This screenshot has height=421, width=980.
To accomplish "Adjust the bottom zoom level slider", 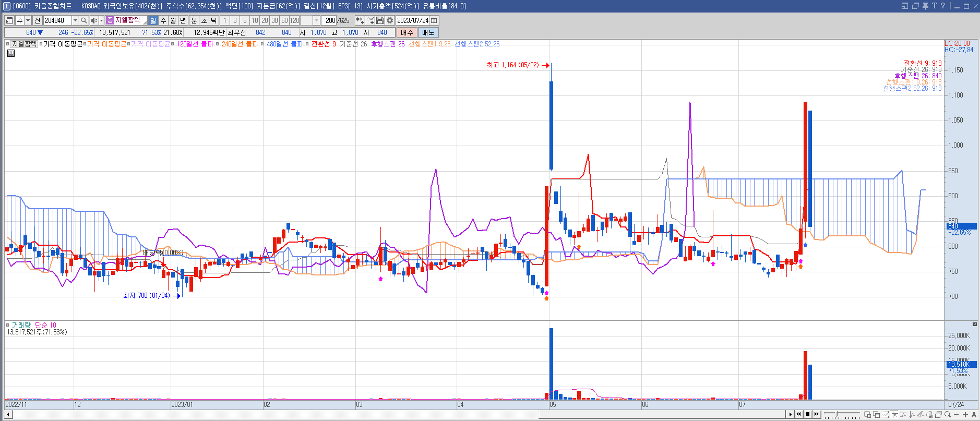I will pos(836,414).
